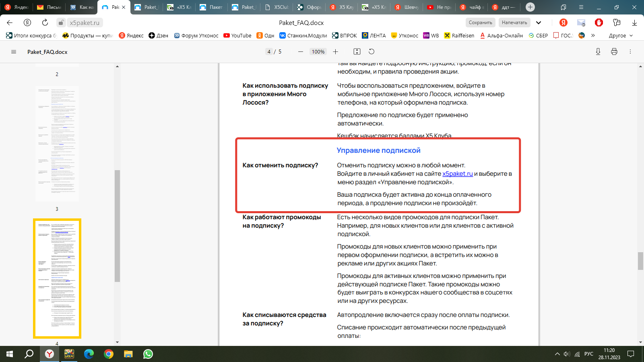Screen dimensions: 644x362
Task: Switch to the «Пакет» browser tab
Action: pos(212,7)
